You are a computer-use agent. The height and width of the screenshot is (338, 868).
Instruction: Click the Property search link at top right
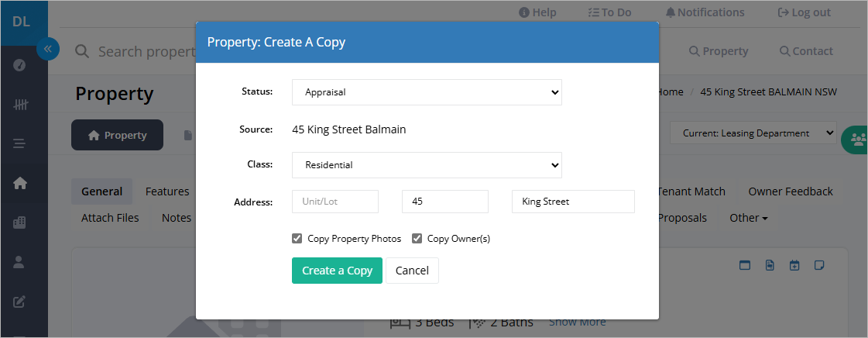coord(719,51)
